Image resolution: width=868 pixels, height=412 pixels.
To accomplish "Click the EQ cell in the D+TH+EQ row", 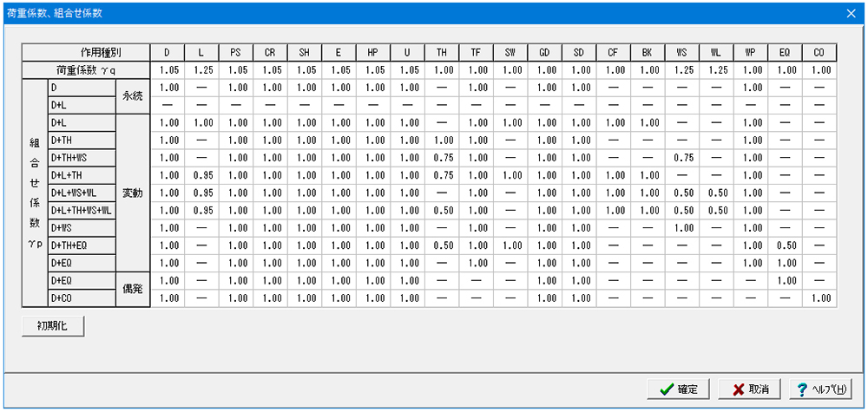I will (x=785, y=245).
